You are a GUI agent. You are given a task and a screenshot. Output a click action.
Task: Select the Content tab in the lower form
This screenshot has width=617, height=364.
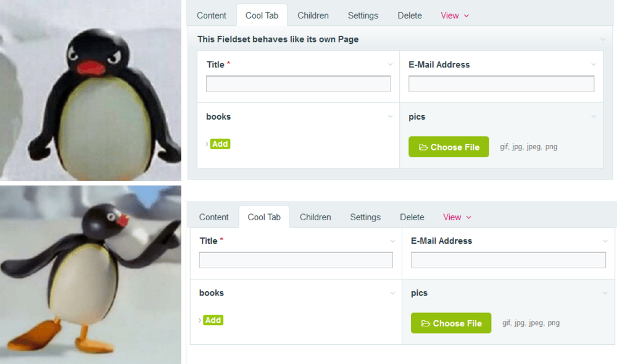pyautogui.click(x=214, y=217)
